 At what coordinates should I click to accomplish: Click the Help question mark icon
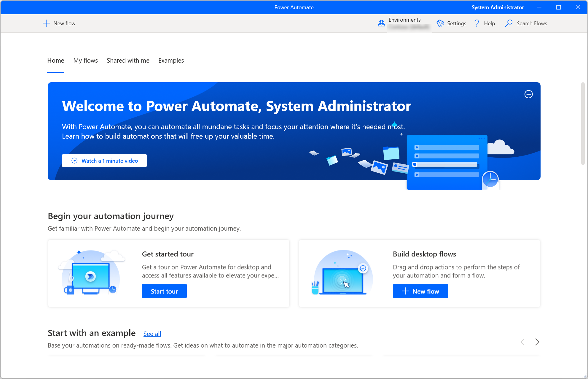(x=477, y=23)
